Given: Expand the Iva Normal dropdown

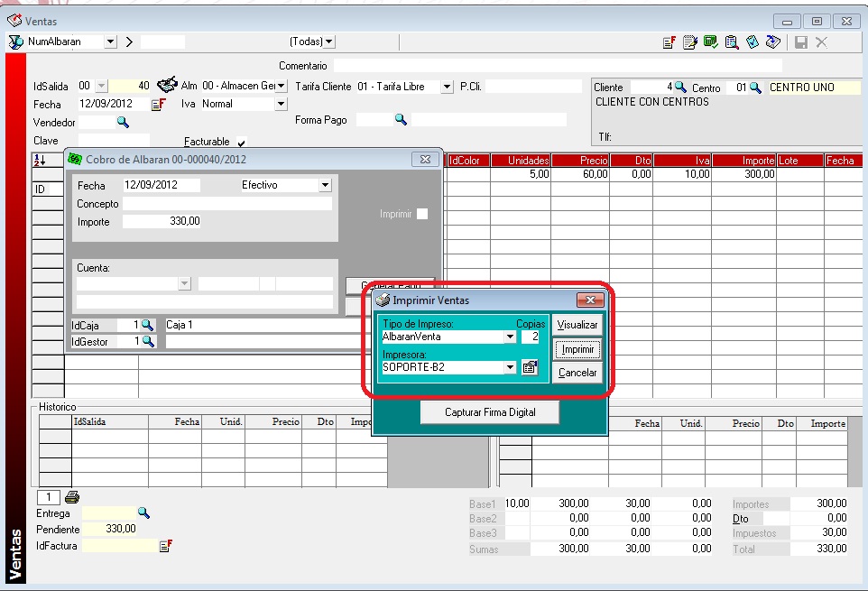Looking at the screenshot, I should pyautogui.click(x=282, y=104).
